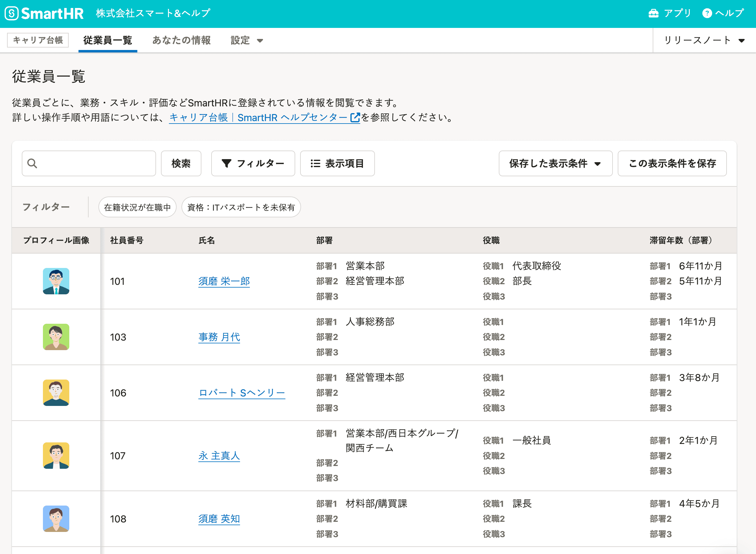
Task: Switch to the あなたの情報 tab
Action: [x=181, y=40]
